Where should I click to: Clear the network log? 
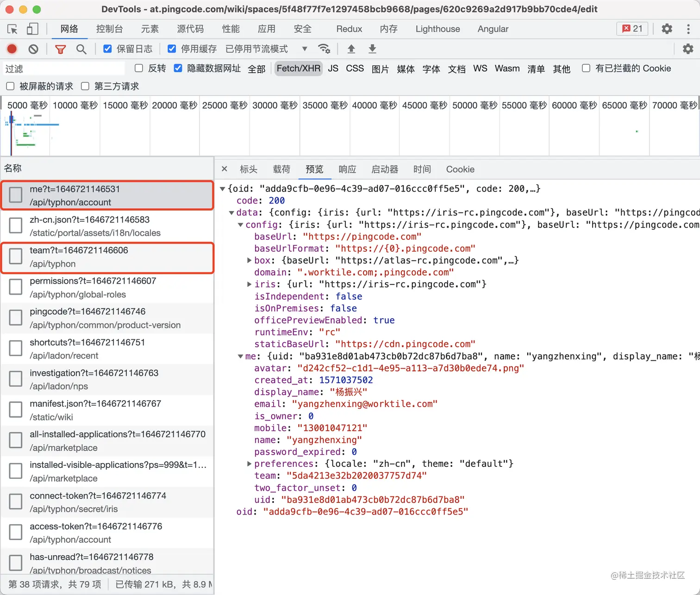33,49
